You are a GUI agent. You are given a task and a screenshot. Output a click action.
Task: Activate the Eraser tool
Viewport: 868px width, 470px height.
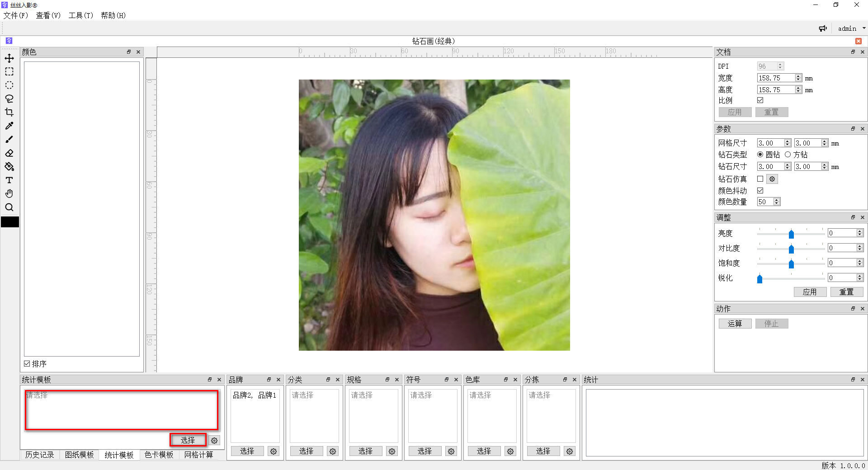tap(9, 153)
